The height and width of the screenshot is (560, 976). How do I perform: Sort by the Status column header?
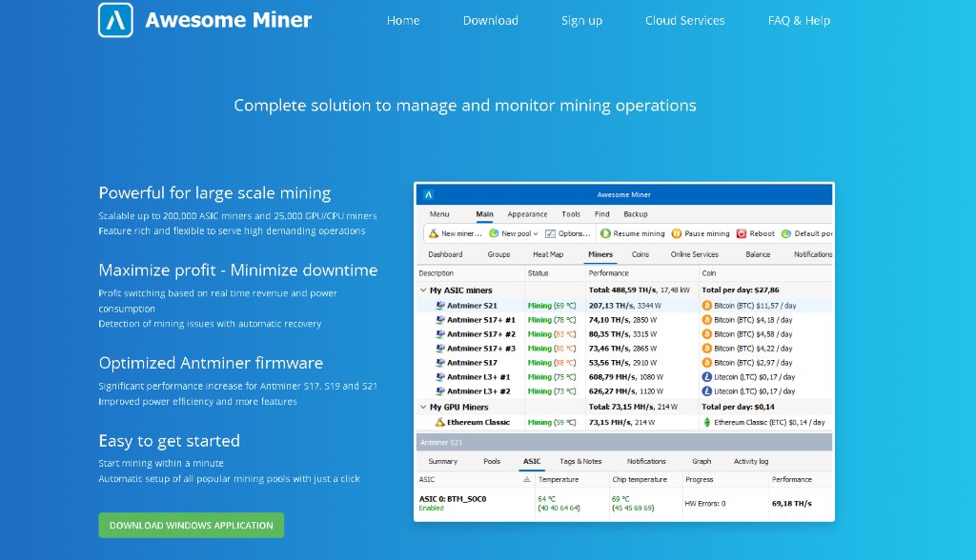(538, 273)
